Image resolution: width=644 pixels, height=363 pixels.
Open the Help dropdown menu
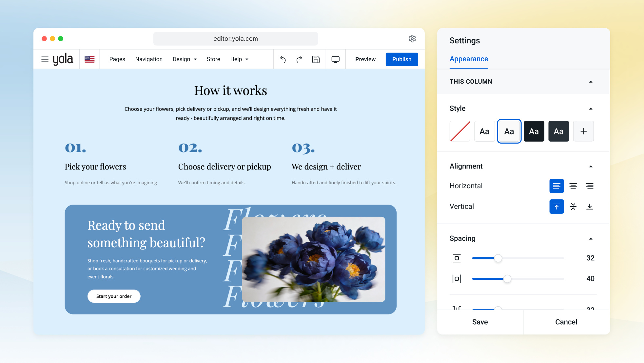click(239, 59)
